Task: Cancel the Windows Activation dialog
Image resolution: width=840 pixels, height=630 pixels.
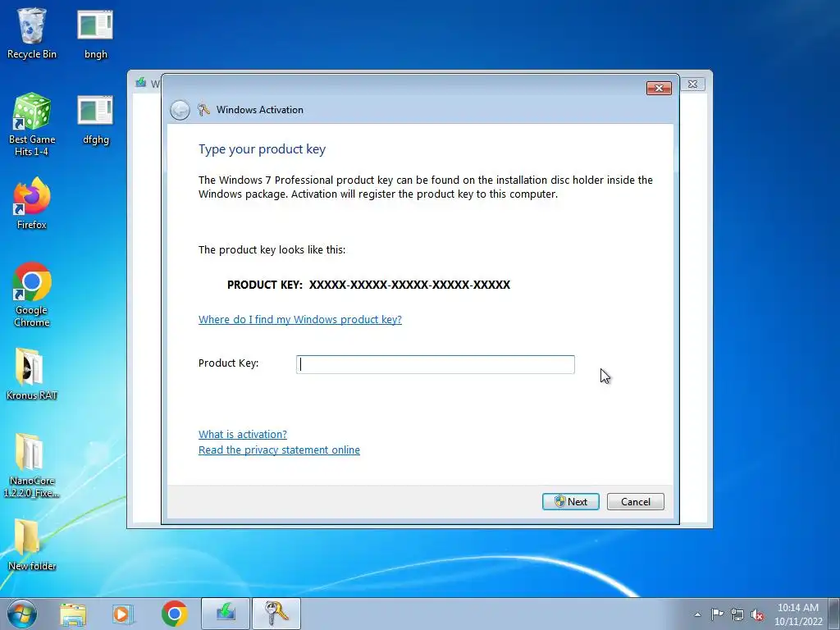Action: [636, 501]
